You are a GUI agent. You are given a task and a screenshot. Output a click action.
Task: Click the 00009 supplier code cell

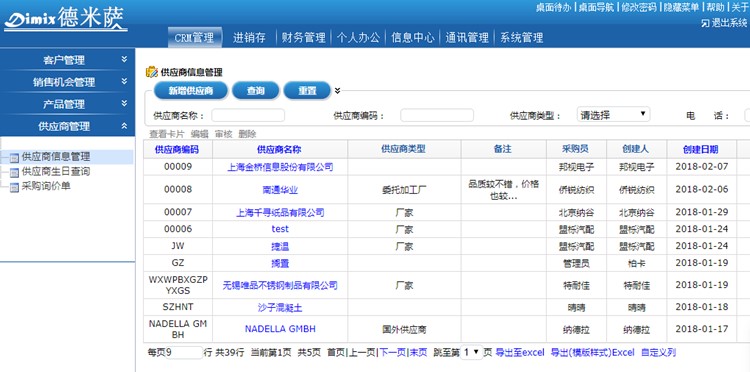coord(178,167)
